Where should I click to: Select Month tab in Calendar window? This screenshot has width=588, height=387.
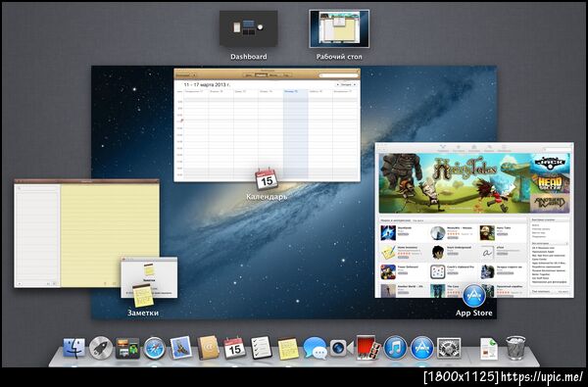[x=273, y=75]
